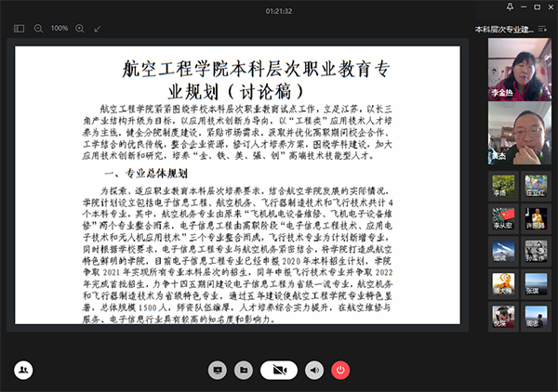Click the diagonal arrow collapse icon
Image resolution: width=558 pixels, height=392 pixels.
(99, 29)
